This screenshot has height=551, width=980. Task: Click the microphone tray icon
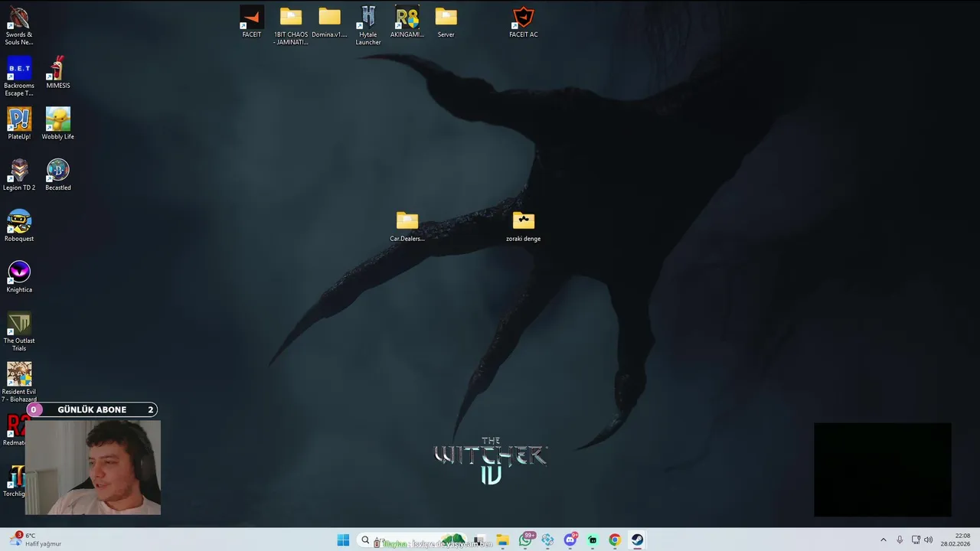(x=900, y=540)
